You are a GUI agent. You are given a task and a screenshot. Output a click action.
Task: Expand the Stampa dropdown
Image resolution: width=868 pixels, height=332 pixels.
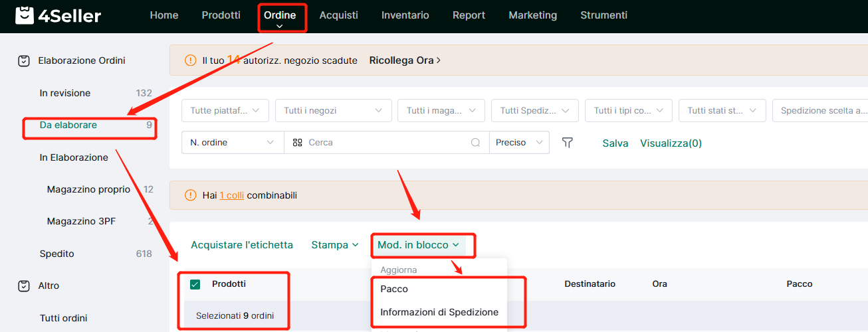(335, 245)
